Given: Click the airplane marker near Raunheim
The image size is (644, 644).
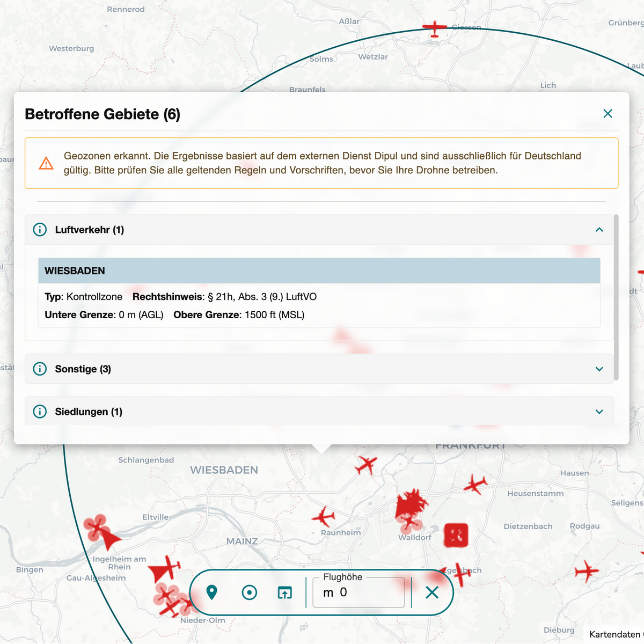Looking at the screenshot, I should pyautogui.click(x=324, y=517).
